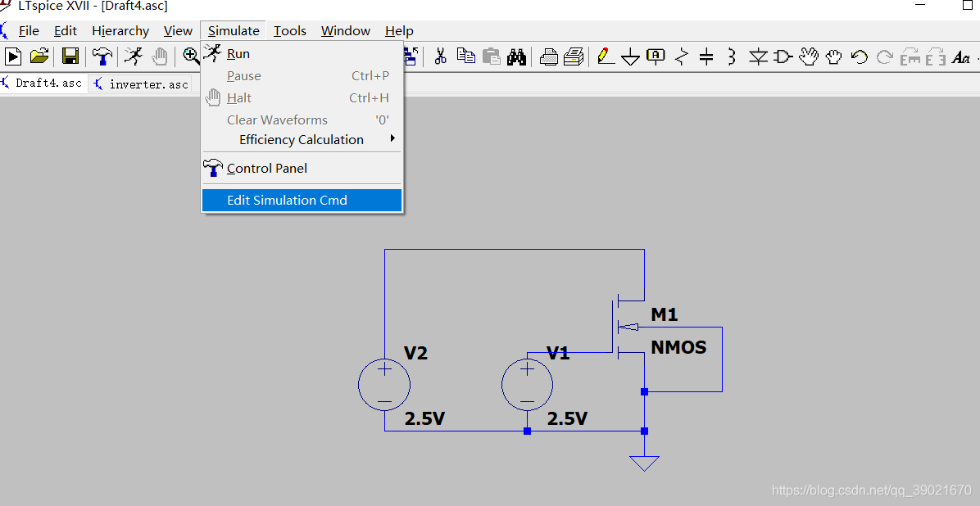Image resolution: width=980 pixels, height=506 pixels.
Task: Select the Text Aa tool
Action: point(960,57)
